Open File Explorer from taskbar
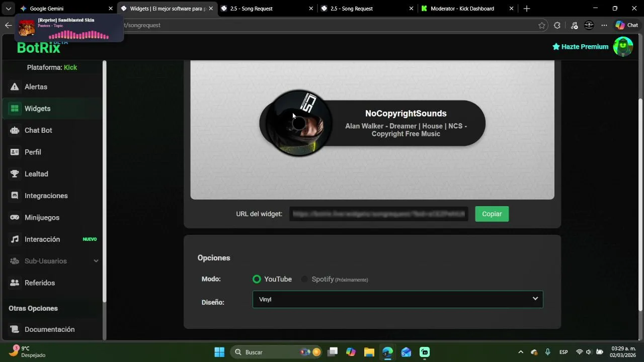The width and height of the screenshot is (644, 362). click(369, 352)
